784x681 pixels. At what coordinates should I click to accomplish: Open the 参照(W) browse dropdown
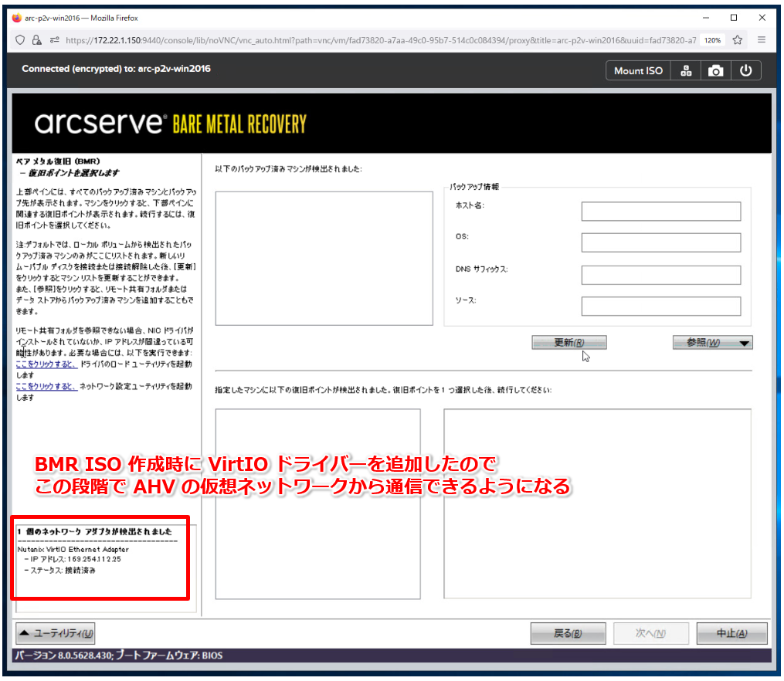tap(712, 342)
